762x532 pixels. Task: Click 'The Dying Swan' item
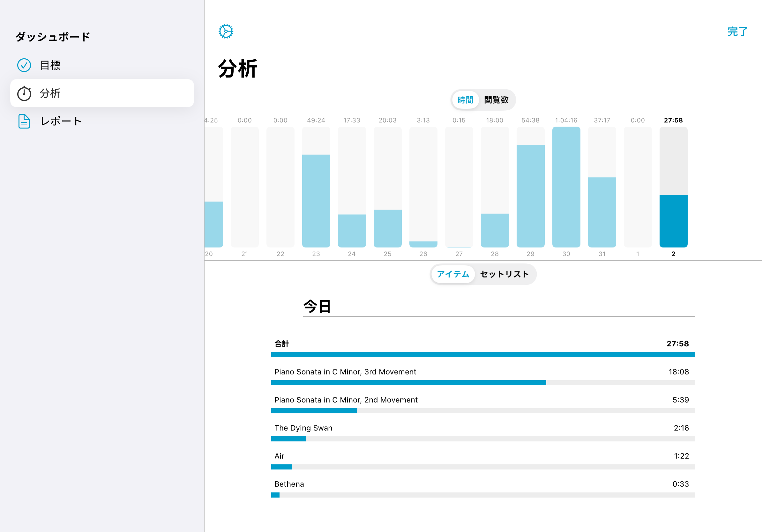[x=303, y=428]
